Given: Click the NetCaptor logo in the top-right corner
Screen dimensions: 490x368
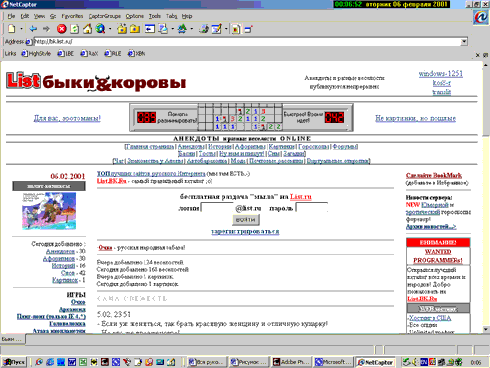Looking at the screenshot, I should point(481,17).
